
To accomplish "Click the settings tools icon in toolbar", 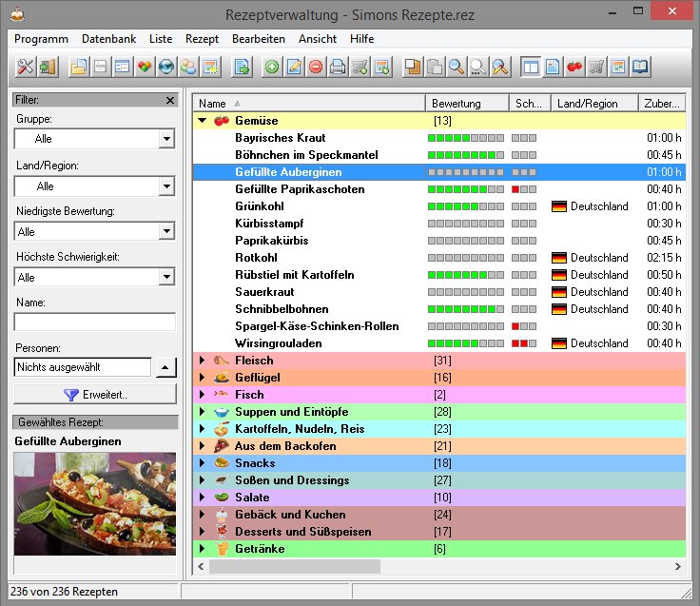I will coord(26,67).
